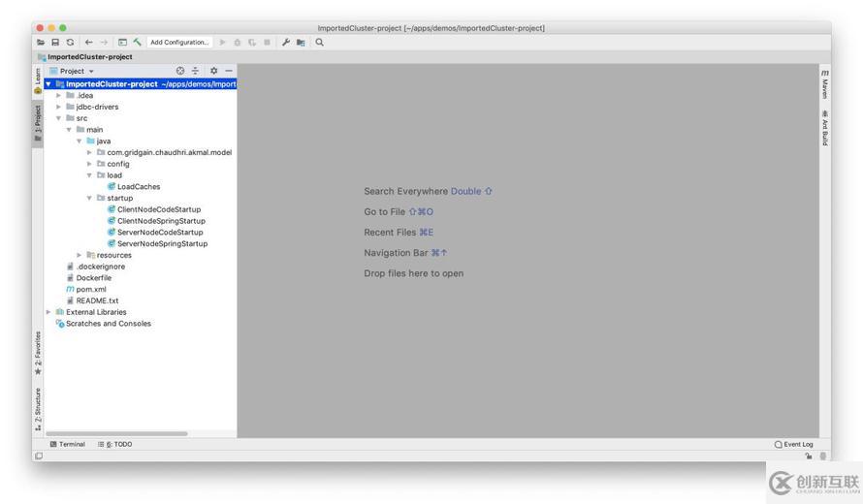This screenshot has height=504, width=863.
Task: Click the tool window quick access icon
Action: coord(39,456)
